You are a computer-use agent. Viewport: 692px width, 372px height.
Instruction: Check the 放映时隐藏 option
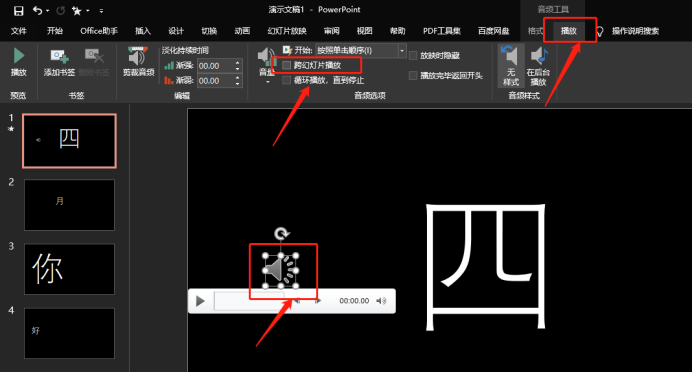pyautogui.click(x=413, y=56)
